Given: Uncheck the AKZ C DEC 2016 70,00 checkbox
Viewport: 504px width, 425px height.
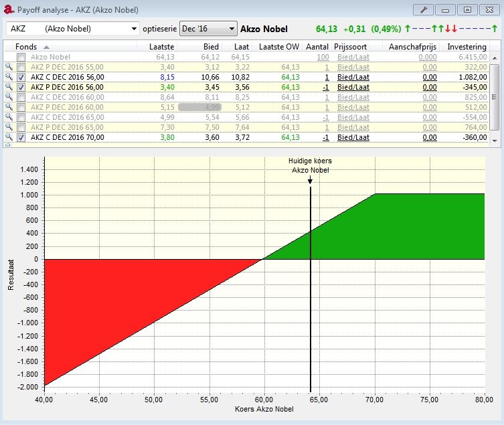Looking at the screenshot, I should 21,138.
